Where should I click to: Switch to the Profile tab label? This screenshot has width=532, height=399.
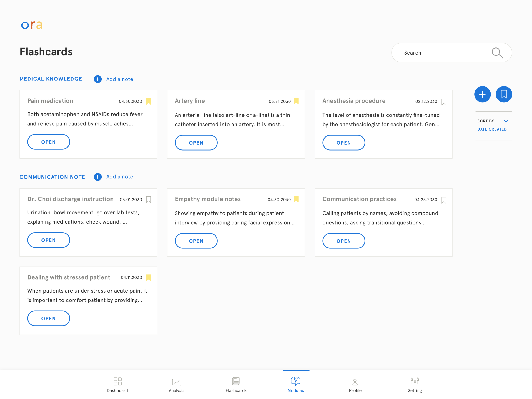point(355,390)
